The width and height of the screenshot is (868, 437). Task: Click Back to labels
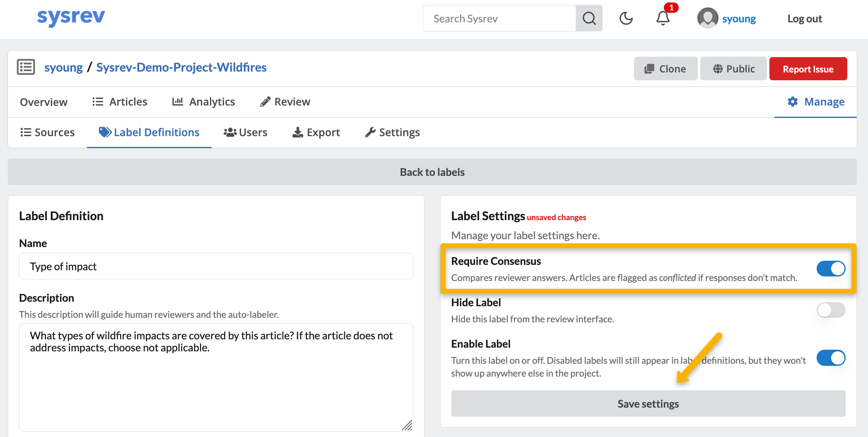(432, 172)
